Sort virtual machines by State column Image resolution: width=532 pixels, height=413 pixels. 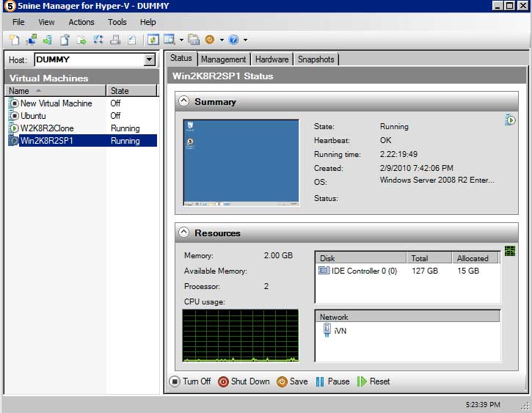[x=131, y=91]
